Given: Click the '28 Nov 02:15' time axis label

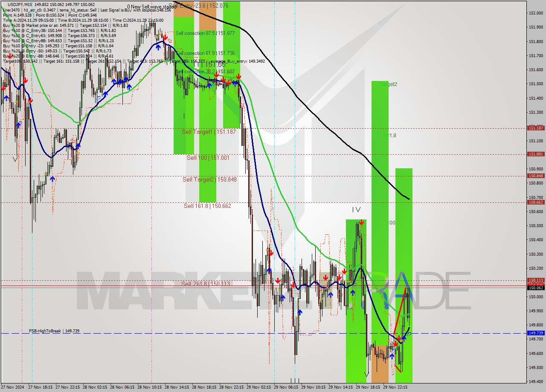Looking at the screenshot, I should coord(95,388).
